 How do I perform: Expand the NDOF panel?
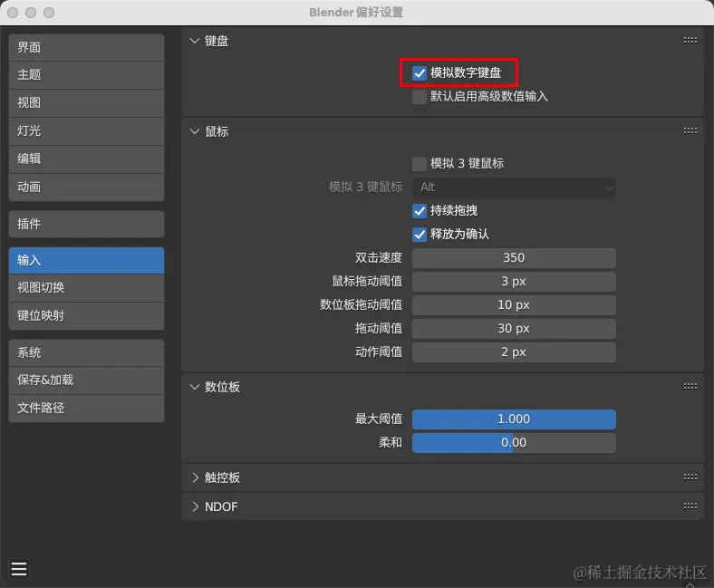195,506
